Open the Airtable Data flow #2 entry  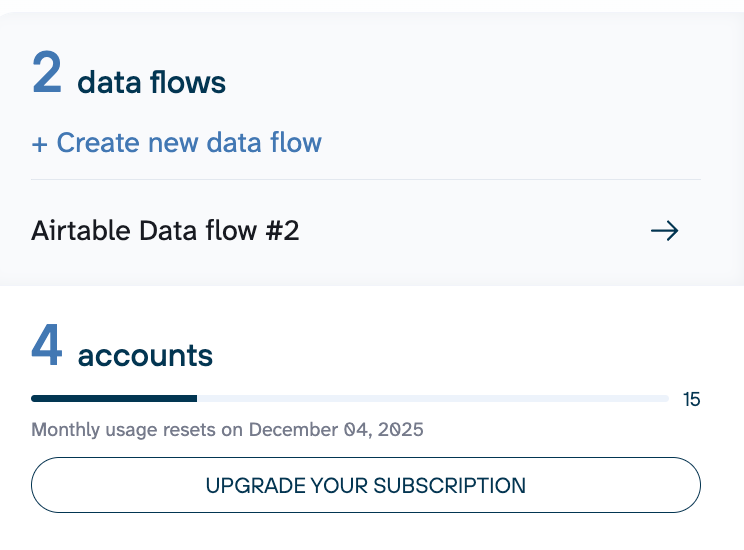tap(165, 231)
